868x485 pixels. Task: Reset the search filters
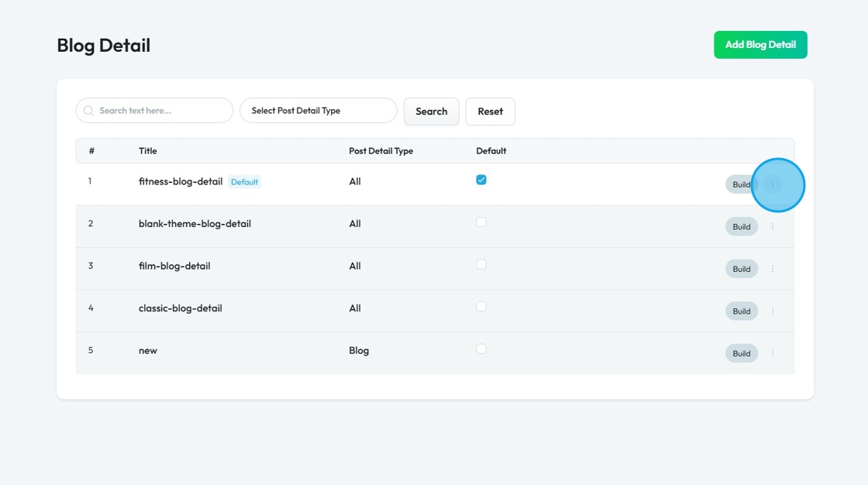[490, 112]
